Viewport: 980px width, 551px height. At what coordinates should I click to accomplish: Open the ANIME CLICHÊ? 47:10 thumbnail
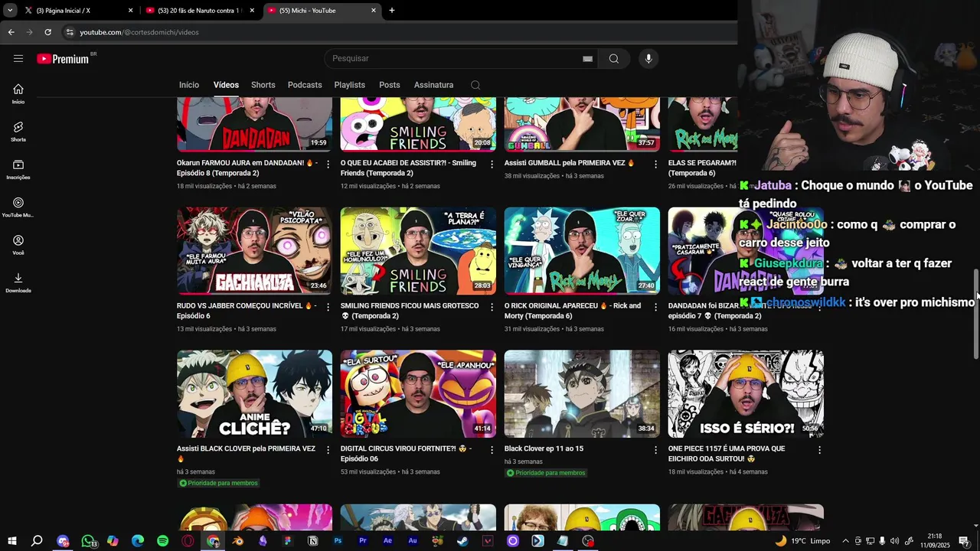(254, 394)
